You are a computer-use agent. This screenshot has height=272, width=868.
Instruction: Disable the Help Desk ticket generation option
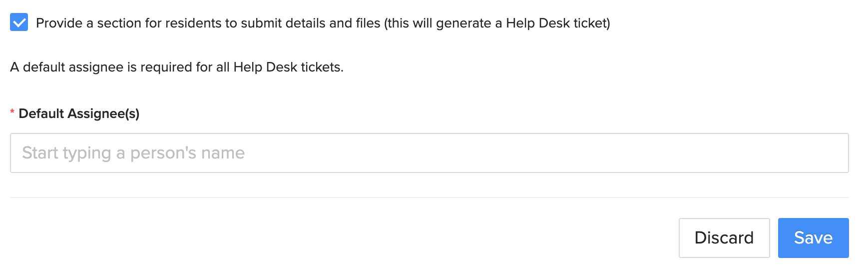pyautogui.click(x=19, y=22)
